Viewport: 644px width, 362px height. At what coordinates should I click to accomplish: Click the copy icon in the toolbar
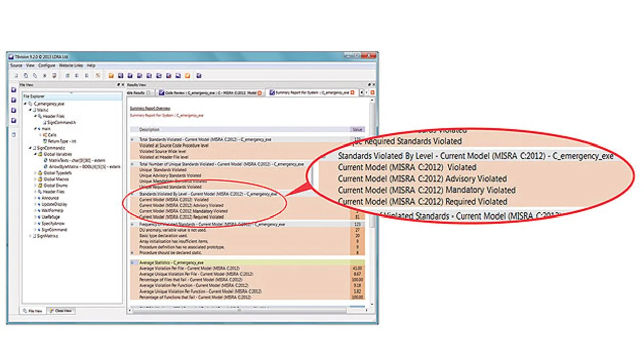[x=26, y=76]
